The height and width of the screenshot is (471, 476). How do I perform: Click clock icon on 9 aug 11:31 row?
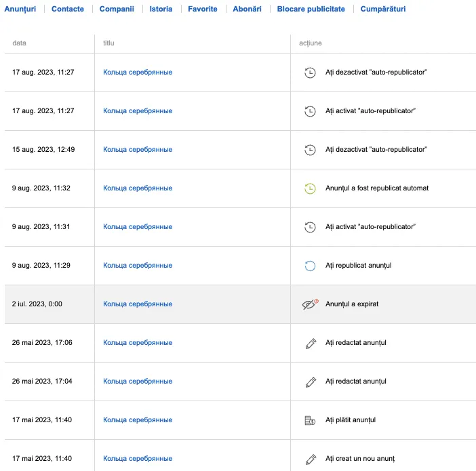310,227
